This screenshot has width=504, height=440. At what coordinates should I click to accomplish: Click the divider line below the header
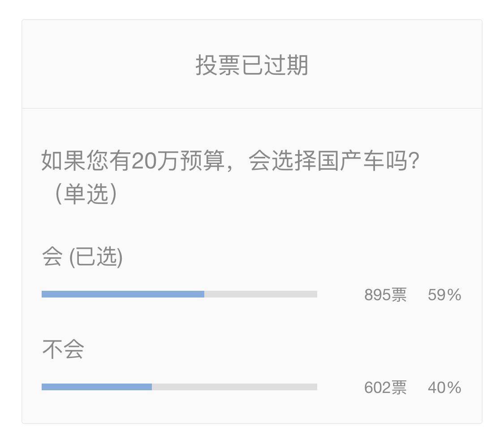pos(252,108)
